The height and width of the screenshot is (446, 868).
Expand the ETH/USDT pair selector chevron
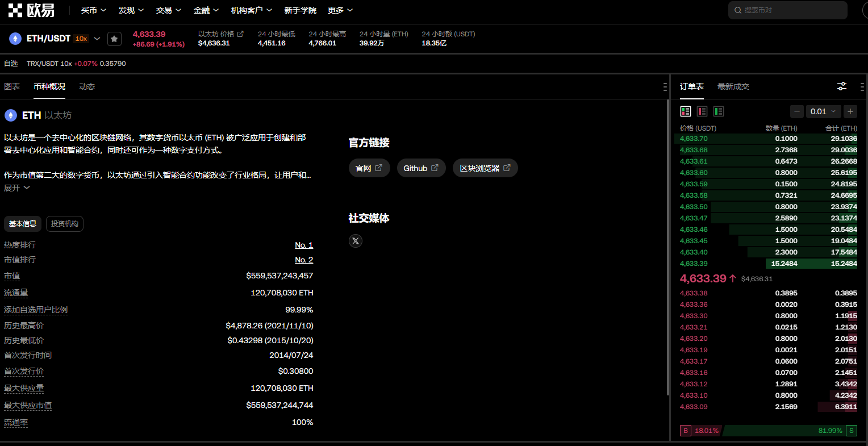pyautogui.click(x=97, y=39)
